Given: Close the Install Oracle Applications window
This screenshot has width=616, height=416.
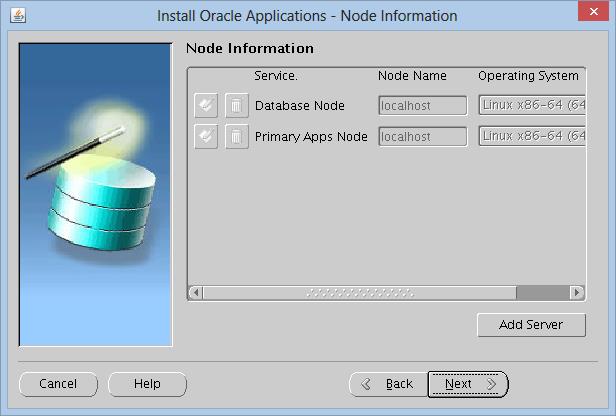Looking at the screenshot, I should (x=593, y=11).
